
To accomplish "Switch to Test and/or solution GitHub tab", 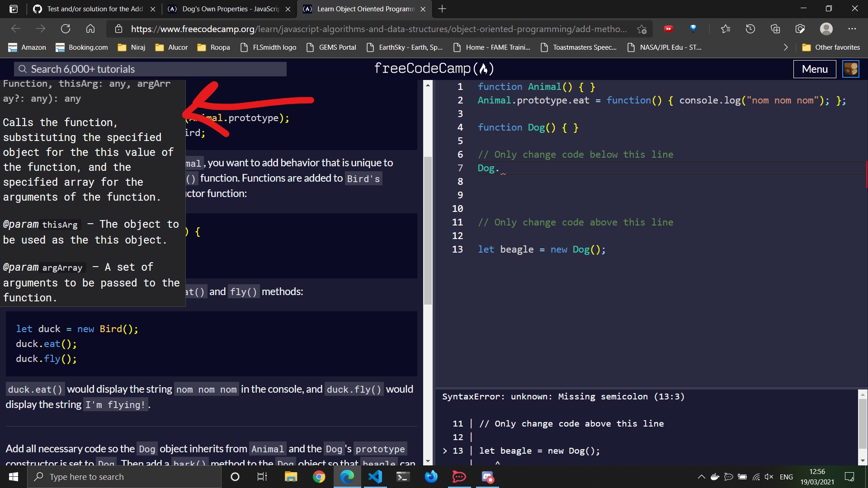I will point(95,9).
